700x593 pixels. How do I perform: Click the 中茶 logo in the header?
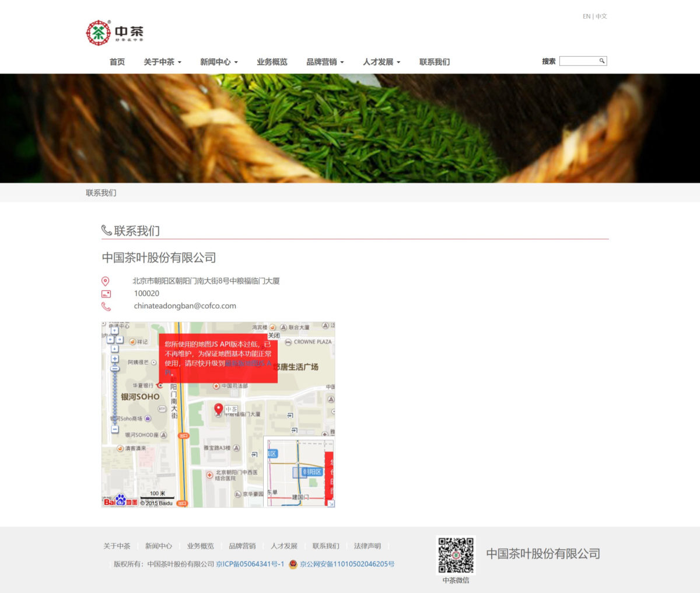click(114, 33)
